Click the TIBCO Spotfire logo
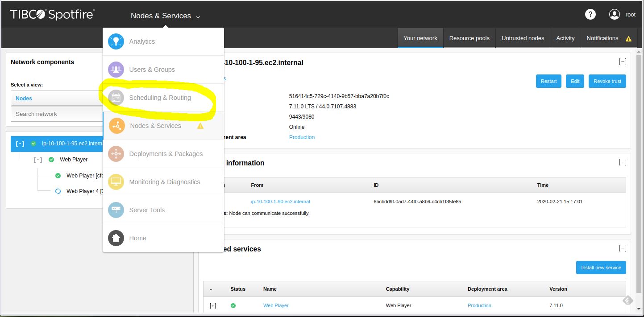The width and height of the screenshot is (644, 317). (53, 15)
